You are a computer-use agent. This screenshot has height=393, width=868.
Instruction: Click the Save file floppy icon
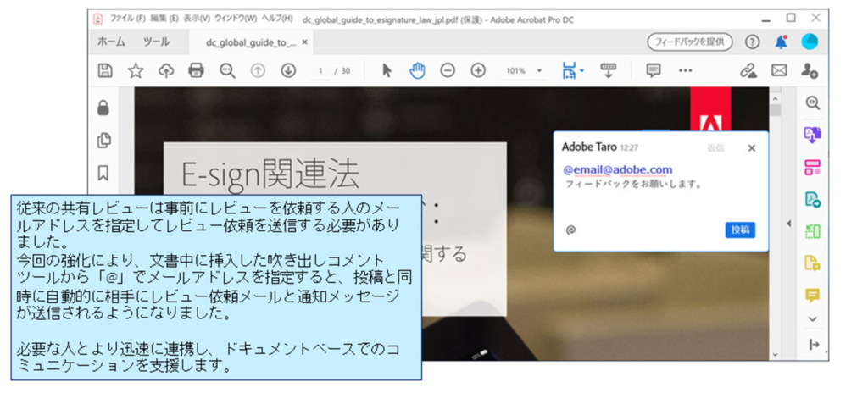coord(105,70)
